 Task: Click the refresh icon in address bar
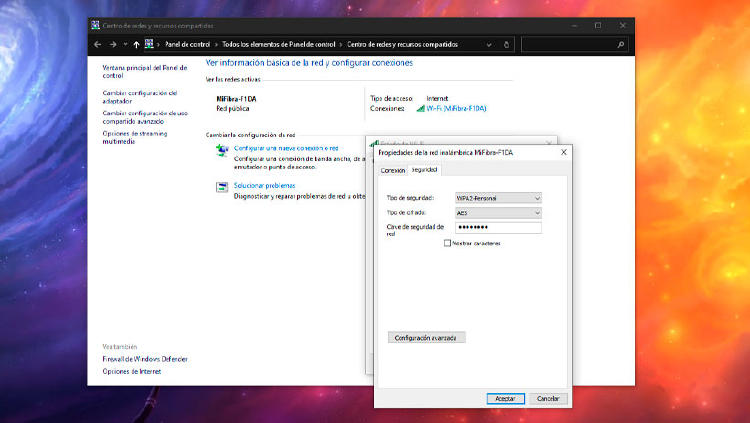pyautogui.click(x=507, y=44)
